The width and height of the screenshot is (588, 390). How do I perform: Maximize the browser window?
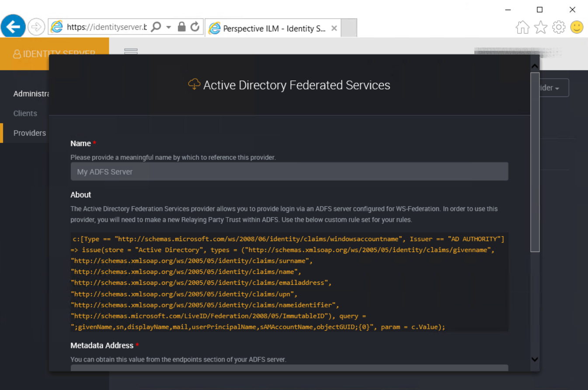click(539, 10)
